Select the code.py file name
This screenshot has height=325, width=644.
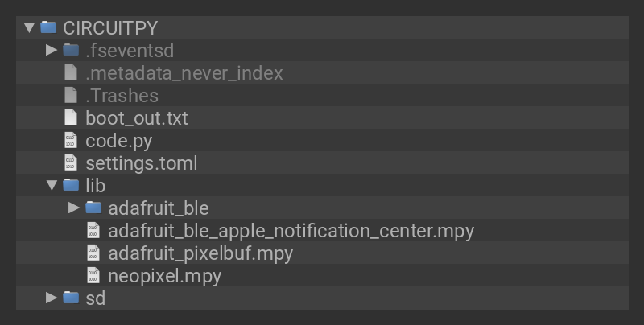click(118, 140)
